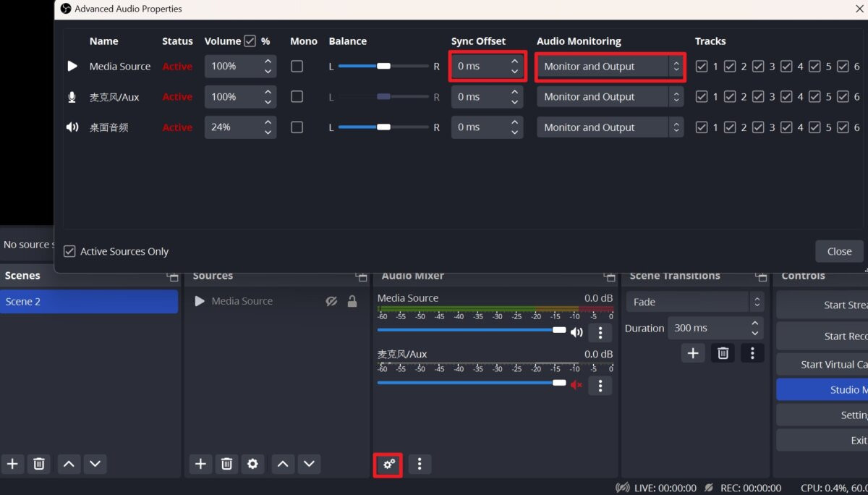Move Scene 2 up using arrow icon
This screenshot has width=868, height=495.
tap(69, 464)
